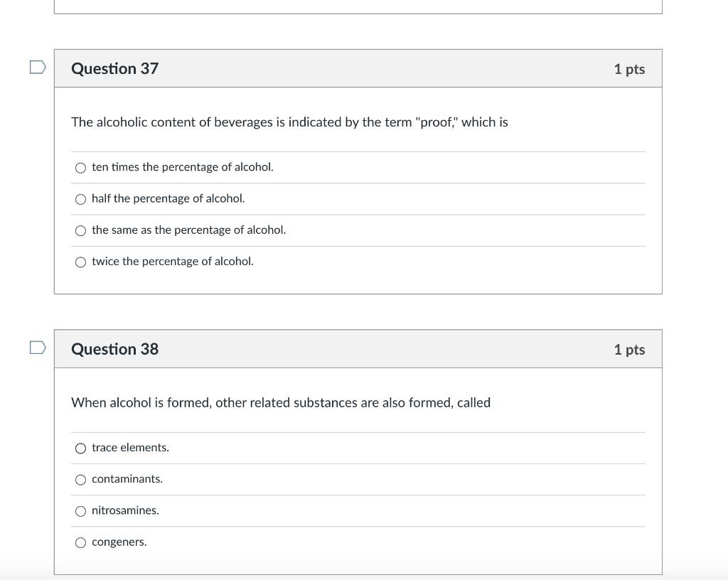Select 'congeners' for Question 38
This screenshot has height=580, width=728.
tap(81, 542)
